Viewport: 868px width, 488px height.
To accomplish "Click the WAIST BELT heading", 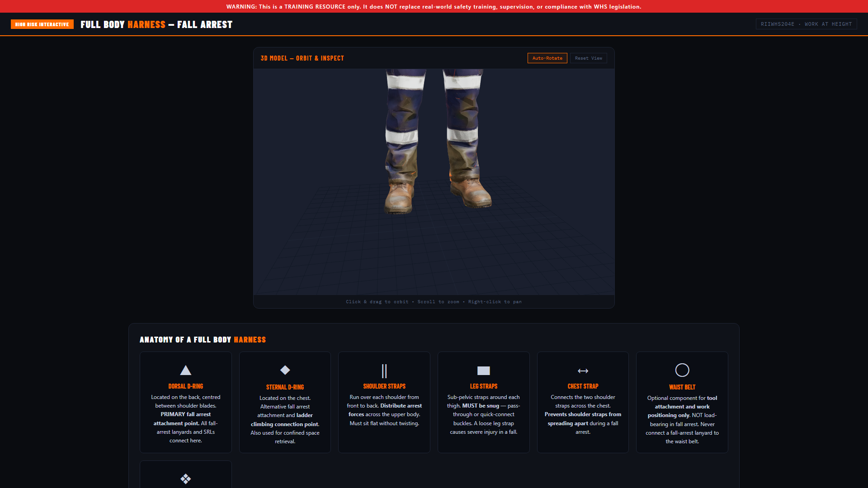I will tap(682, 387).
